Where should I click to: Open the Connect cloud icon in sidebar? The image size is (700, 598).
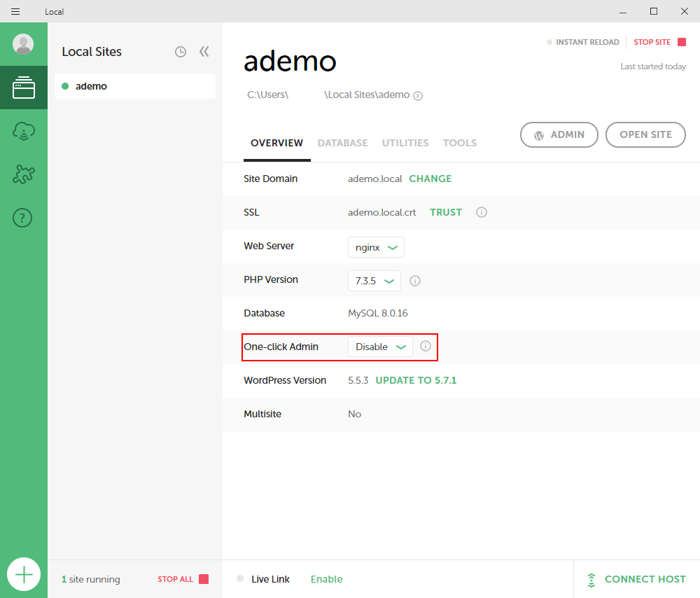(24, 132)
